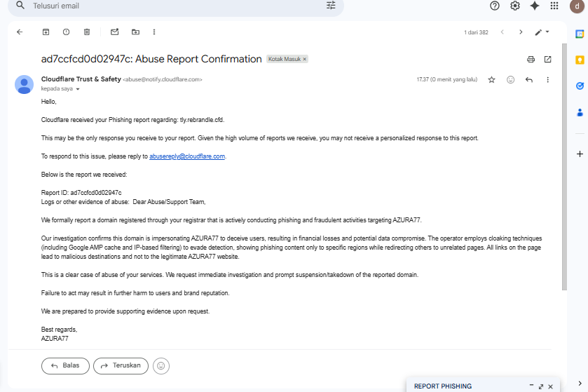Open Google Keep side panel
This screenshot has height=392, width=588.
tap(580, 60)
